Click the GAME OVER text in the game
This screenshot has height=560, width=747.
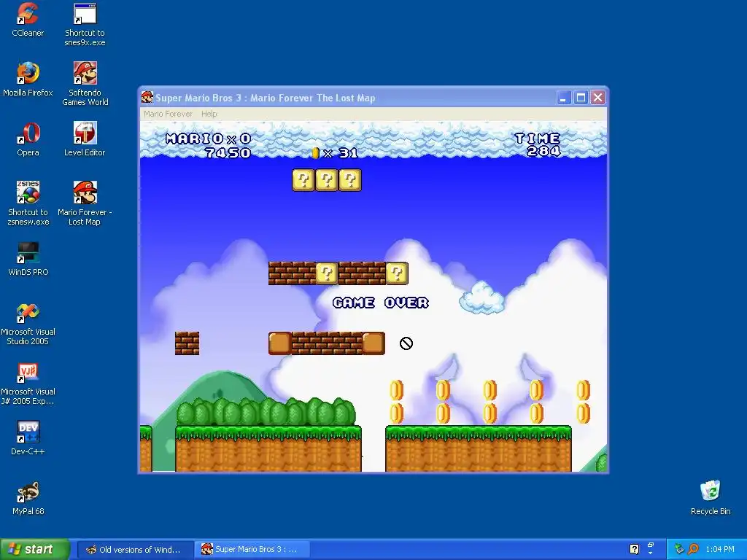(x=381, y=303)
